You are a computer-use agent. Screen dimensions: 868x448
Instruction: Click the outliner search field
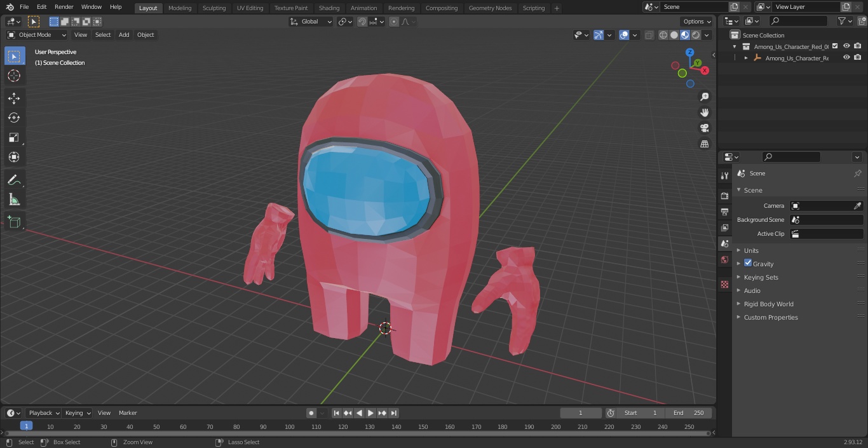[798, 21]
